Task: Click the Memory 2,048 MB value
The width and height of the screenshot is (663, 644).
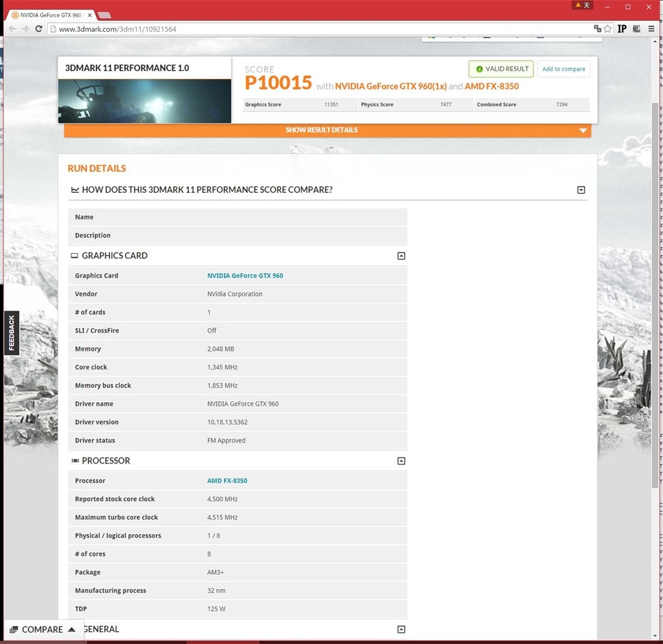Action: (x=221, y=349)
